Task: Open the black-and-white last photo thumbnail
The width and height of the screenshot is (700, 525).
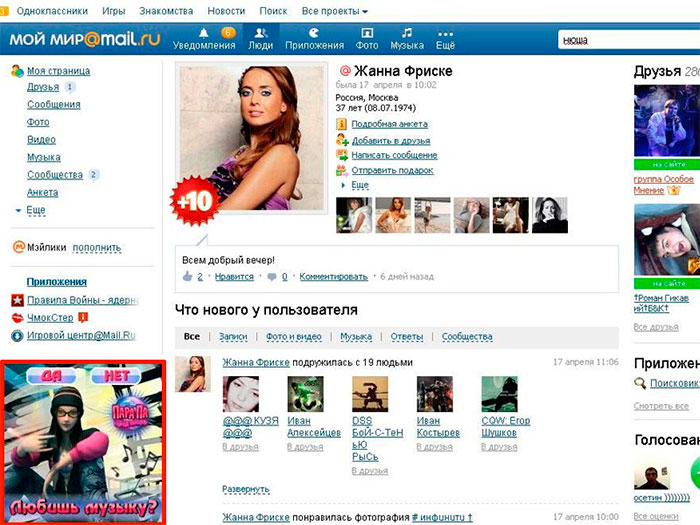Action: 550,215
